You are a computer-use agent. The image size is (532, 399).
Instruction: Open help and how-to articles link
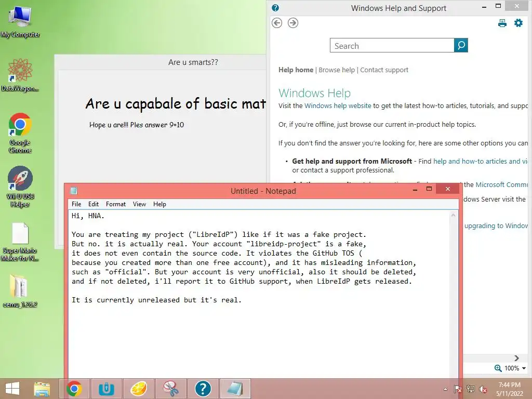coord(480,161)
